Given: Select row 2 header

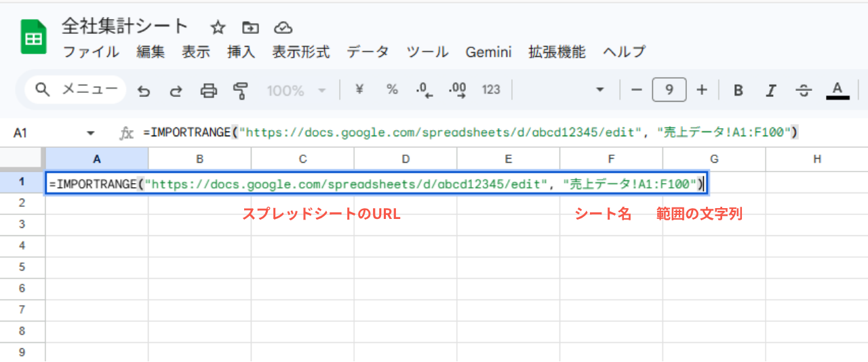Looking at the screenshot, I should [x=22, y=203].
